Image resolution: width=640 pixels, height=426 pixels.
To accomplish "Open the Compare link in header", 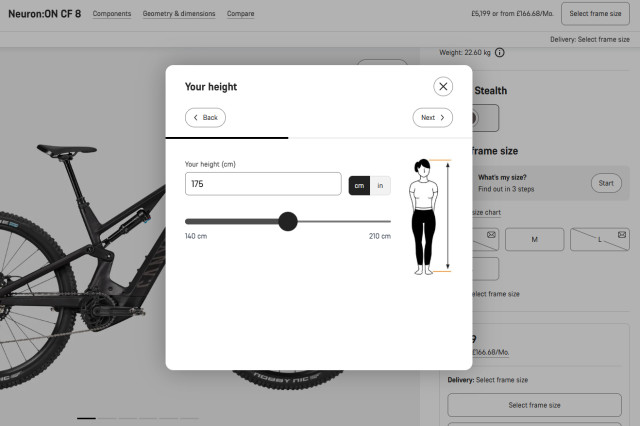I will click(x=240, y=14).
